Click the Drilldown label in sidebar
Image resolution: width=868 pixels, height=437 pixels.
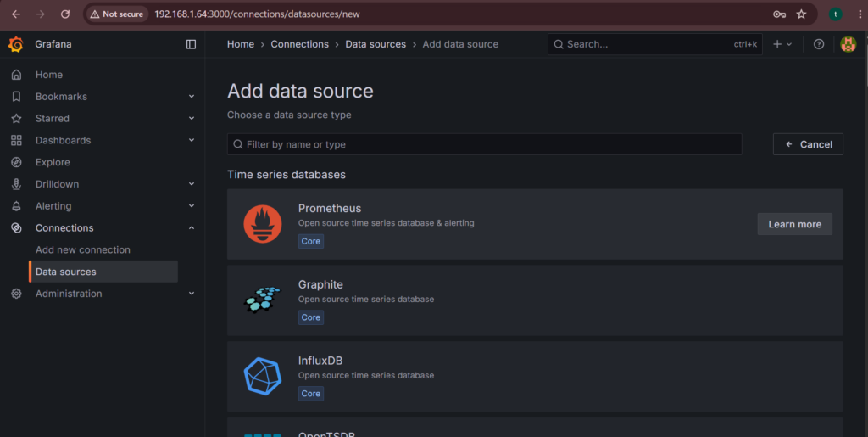(57, 184)
